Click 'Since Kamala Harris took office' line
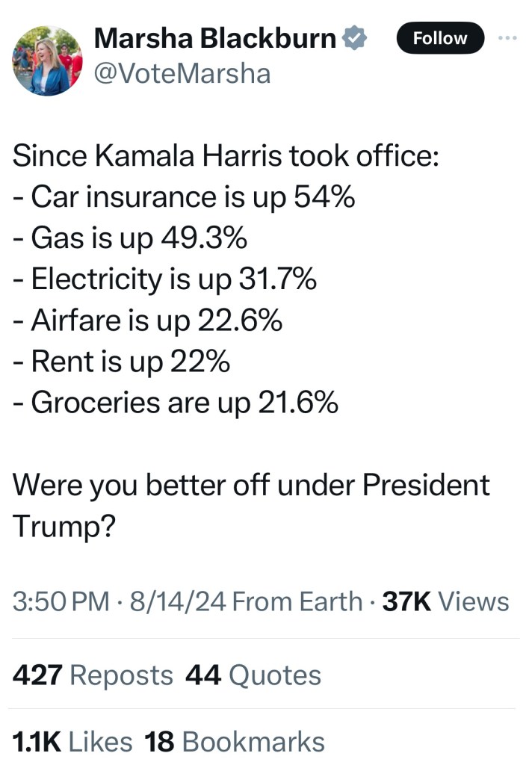This screenshot has height=765, width=532. click(x=226, y=158)
